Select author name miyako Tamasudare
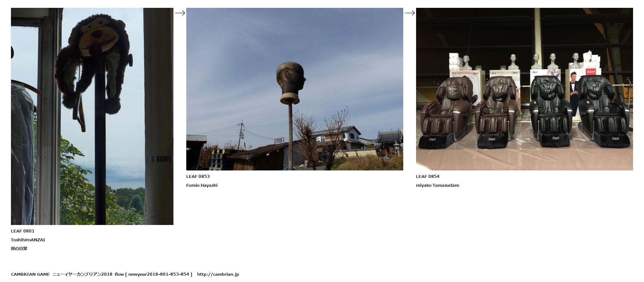Screen dimensions: 644x282 point(437,185)
